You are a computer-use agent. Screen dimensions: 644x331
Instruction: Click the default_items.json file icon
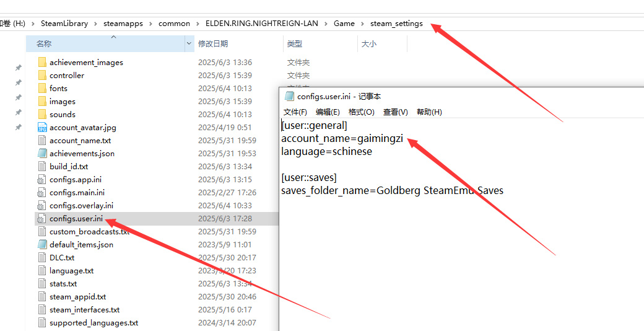point(42,244)
